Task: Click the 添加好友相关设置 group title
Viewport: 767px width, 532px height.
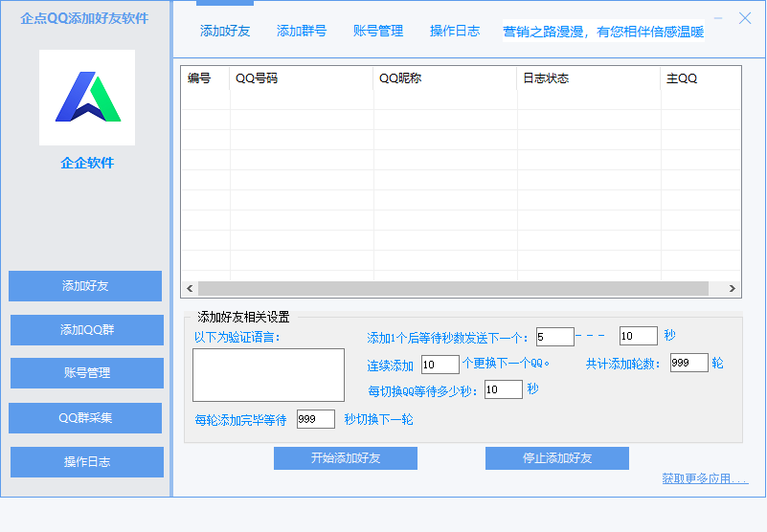Action: coord(243,318)
